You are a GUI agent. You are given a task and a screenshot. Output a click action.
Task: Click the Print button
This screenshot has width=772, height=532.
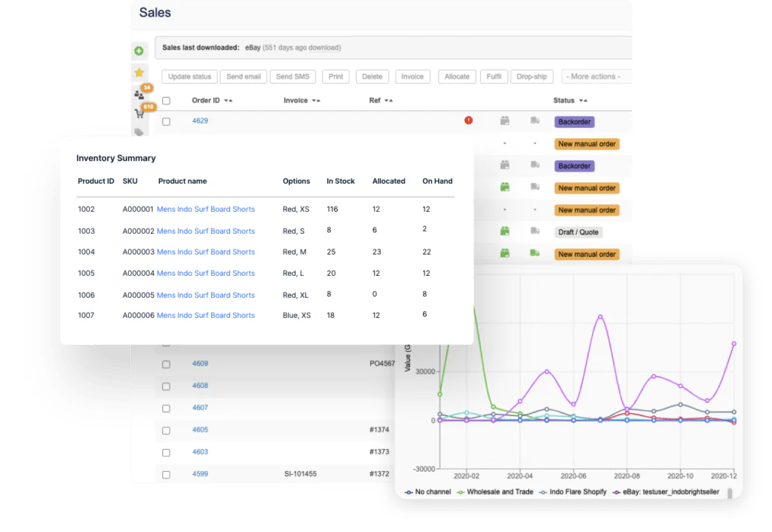pyautogui.click(x=335, y=76)
